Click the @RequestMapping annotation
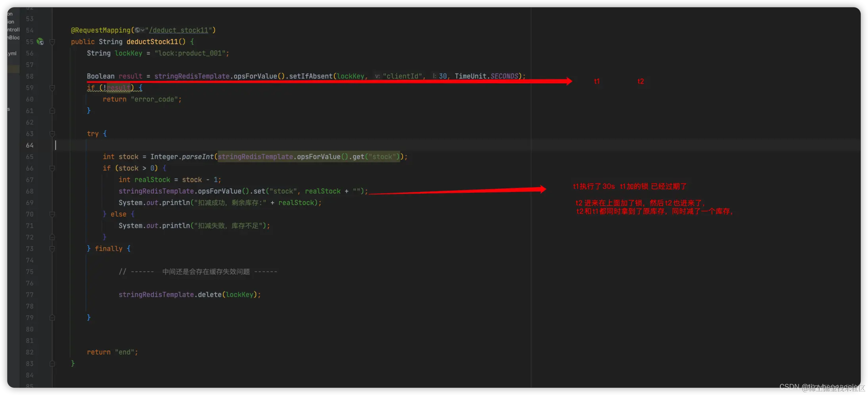Image resolution: width=868 pixels, height=395 pixels. click(101, 30)
